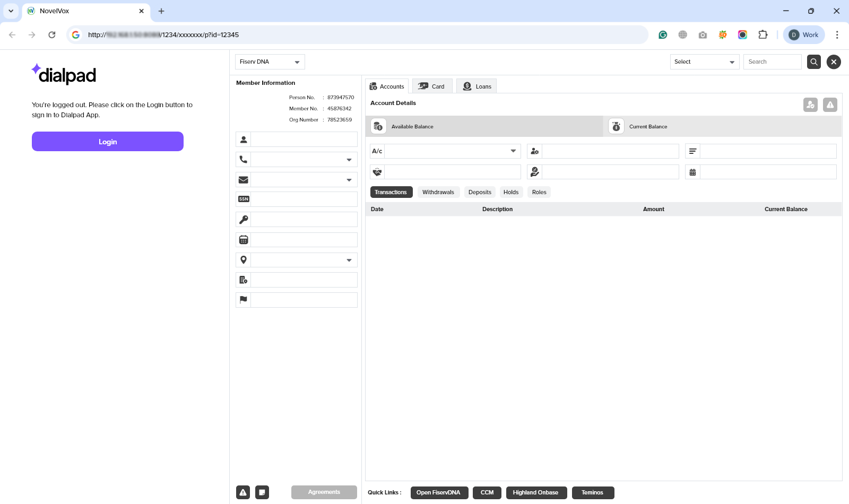Click the member name input field
This screenshot has height=504, width=849.
pyautogui.click(x=304, y=140)
